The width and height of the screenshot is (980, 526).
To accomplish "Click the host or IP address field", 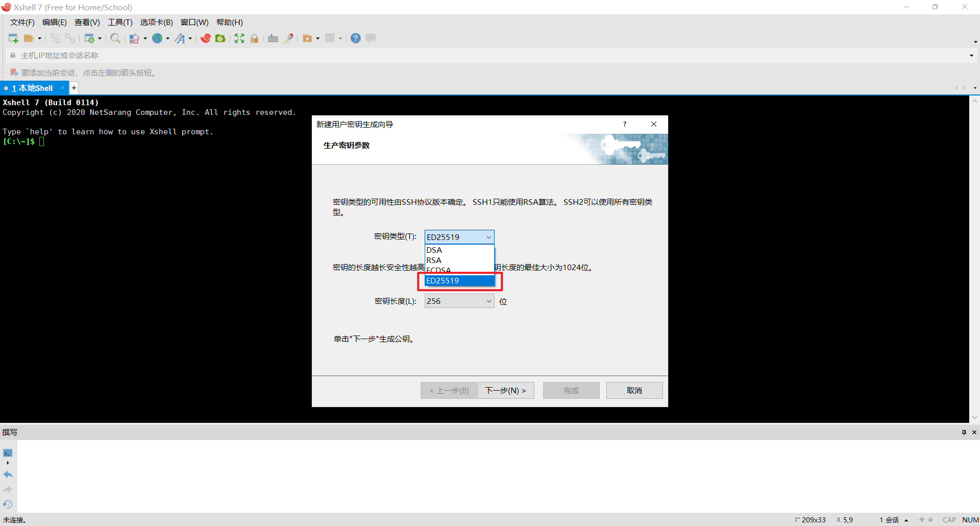I will (x=490, y=56).
